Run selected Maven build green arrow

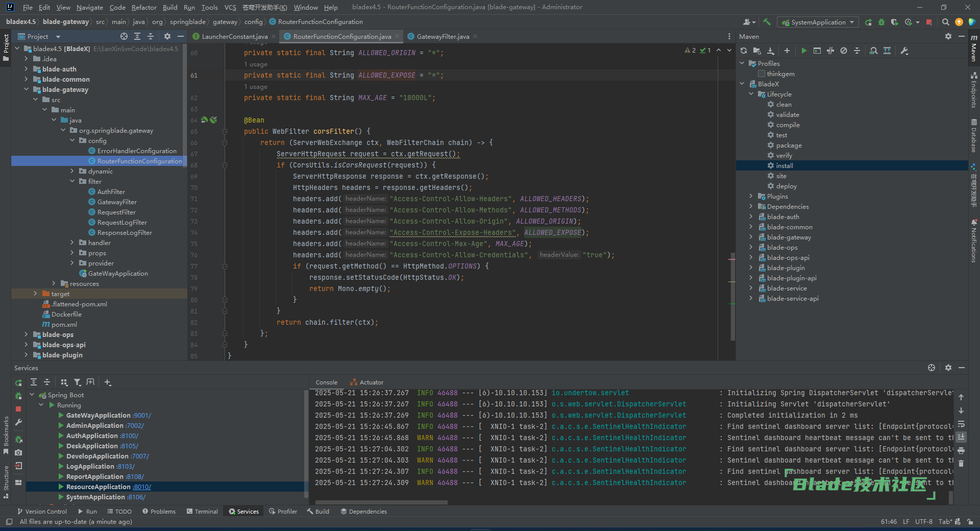804,51
